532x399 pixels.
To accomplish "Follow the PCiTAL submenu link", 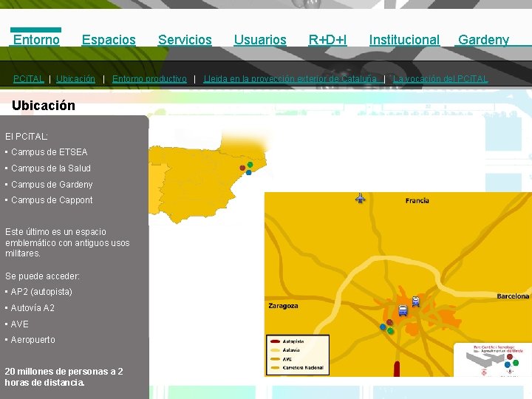I will pyautogui.click(x=29, y=79).
